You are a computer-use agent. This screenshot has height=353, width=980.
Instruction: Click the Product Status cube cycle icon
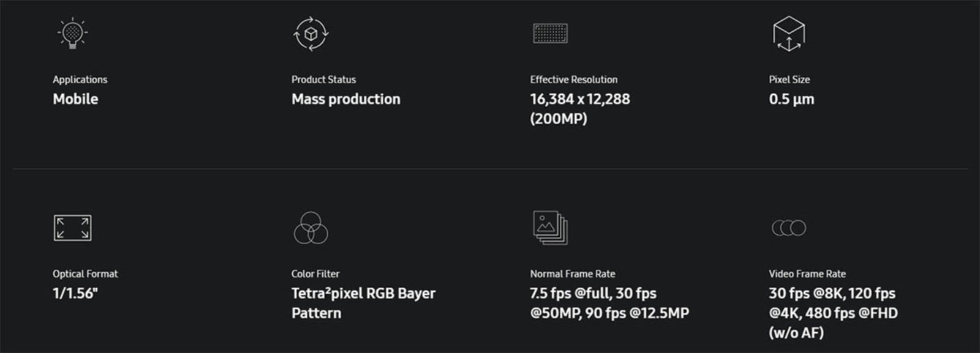(311, 34)
